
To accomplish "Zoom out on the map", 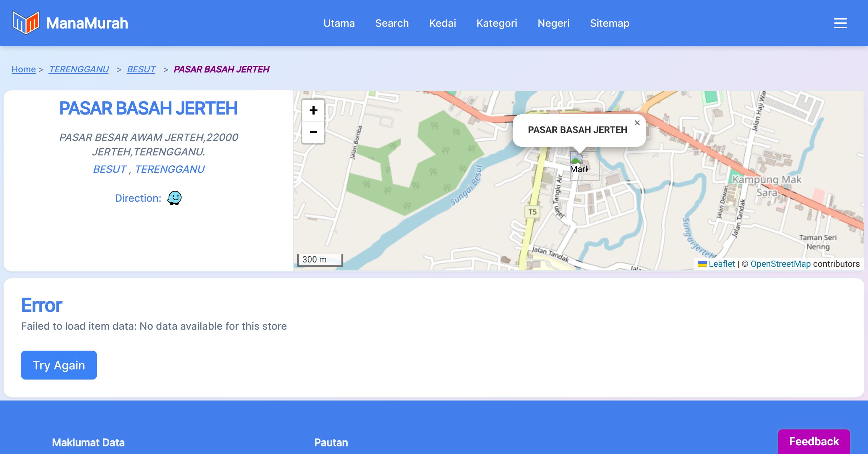I will tap(313, 132).
